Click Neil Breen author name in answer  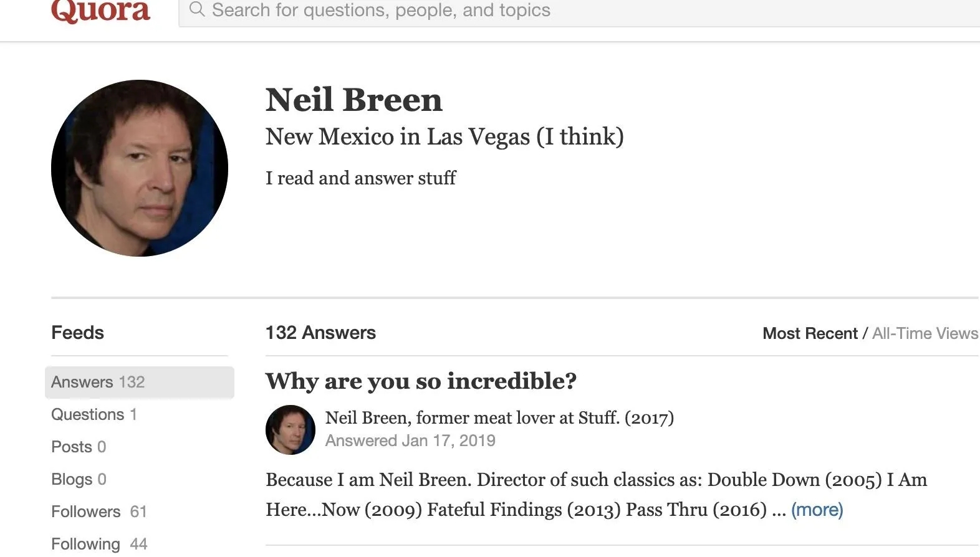(x=366, y=417)
